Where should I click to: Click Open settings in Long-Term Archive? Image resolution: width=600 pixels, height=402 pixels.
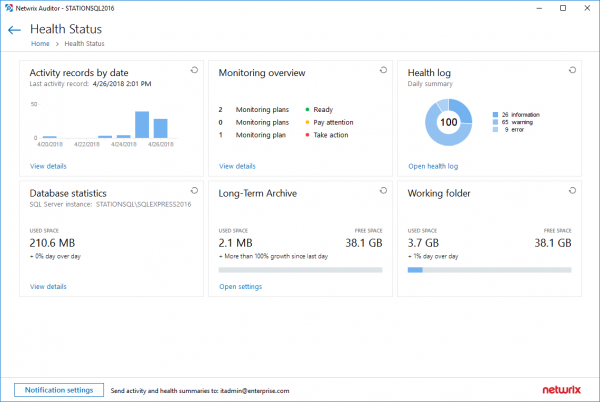(241, 286)
